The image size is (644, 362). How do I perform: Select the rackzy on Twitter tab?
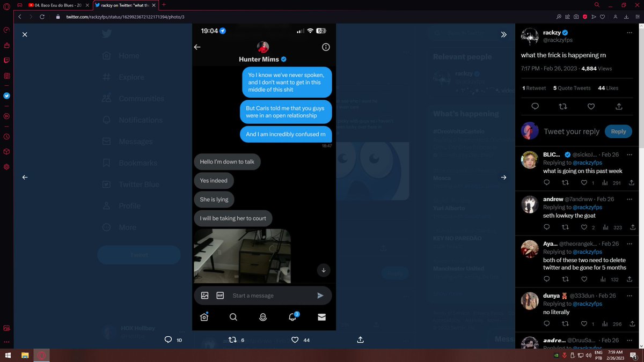tap(126, 5)
